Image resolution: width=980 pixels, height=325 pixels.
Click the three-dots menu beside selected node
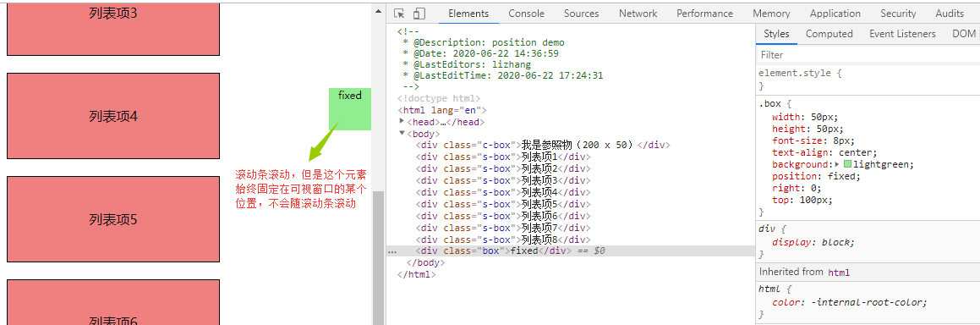(391, 251)
